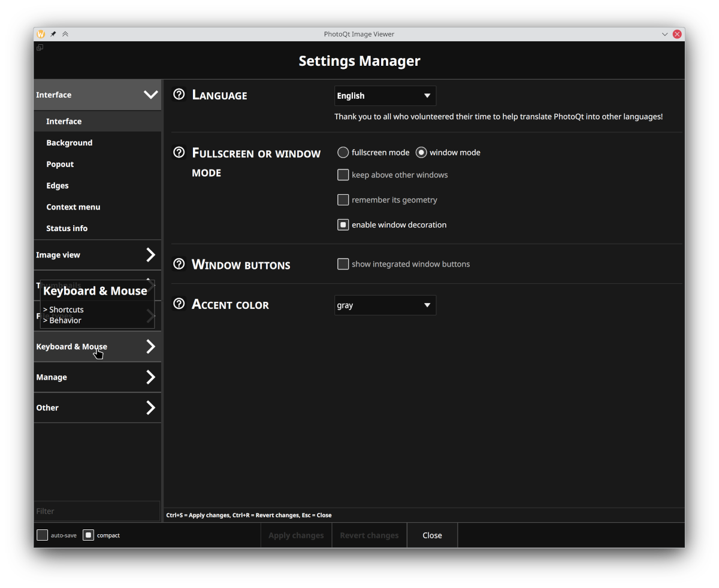Open the Language dropdown showing English
Image resolution: width=719 pixels, height=588 pixels.
pyautogui.click(x=385, y=96)
